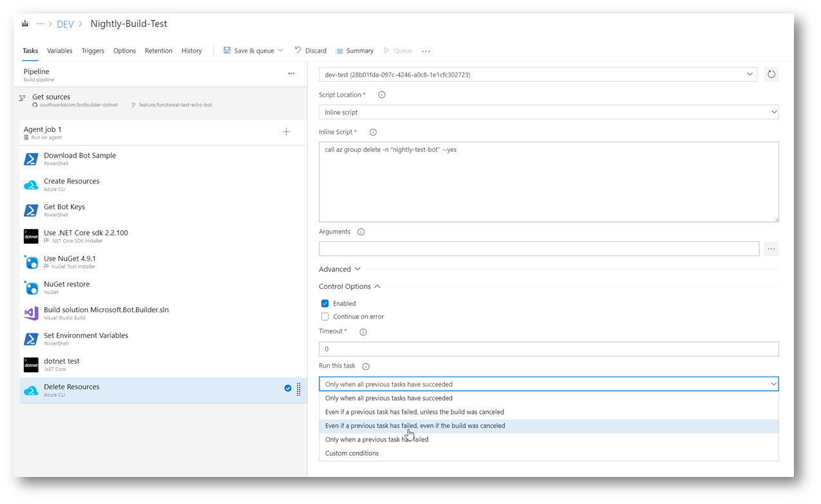Click the Create Resources Azure CLI icon
The image size is (821, 504).
pos(31,185)
